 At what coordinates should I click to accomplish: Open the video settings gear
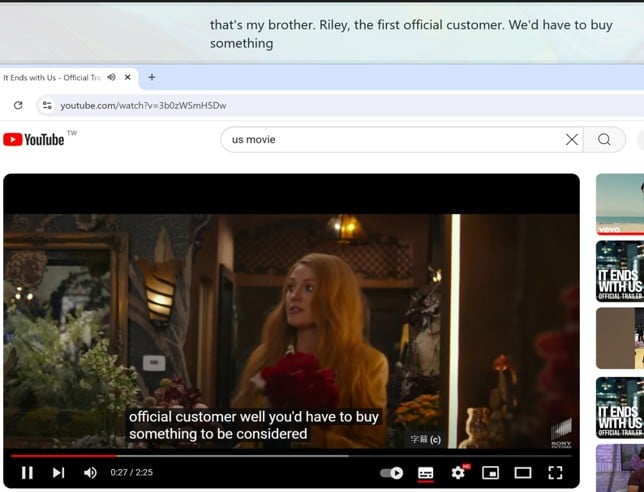(458, 473)
